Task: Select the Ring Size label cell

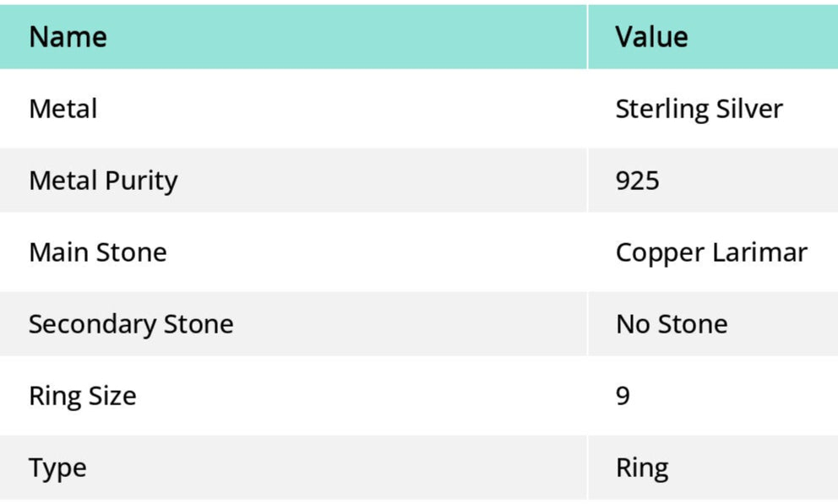Action: pos(82,396)
